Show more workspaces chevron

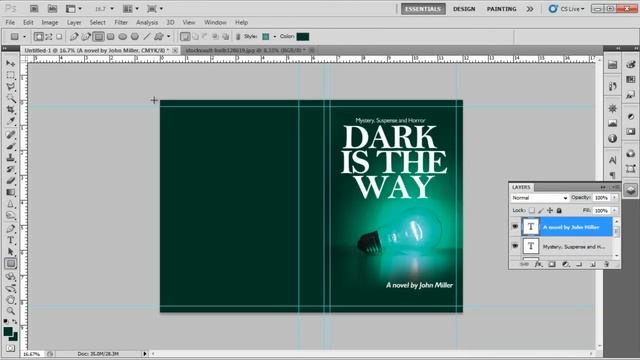coord(530,9)
